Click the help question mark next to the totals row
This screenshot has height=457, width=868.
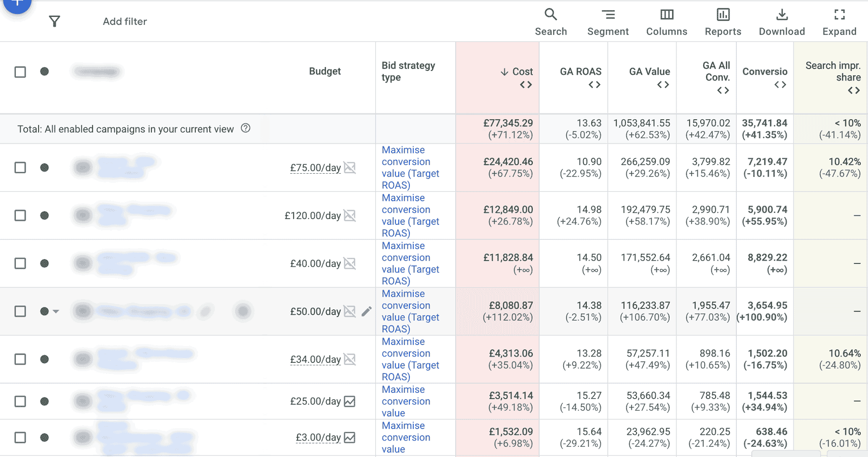(246, 128)
